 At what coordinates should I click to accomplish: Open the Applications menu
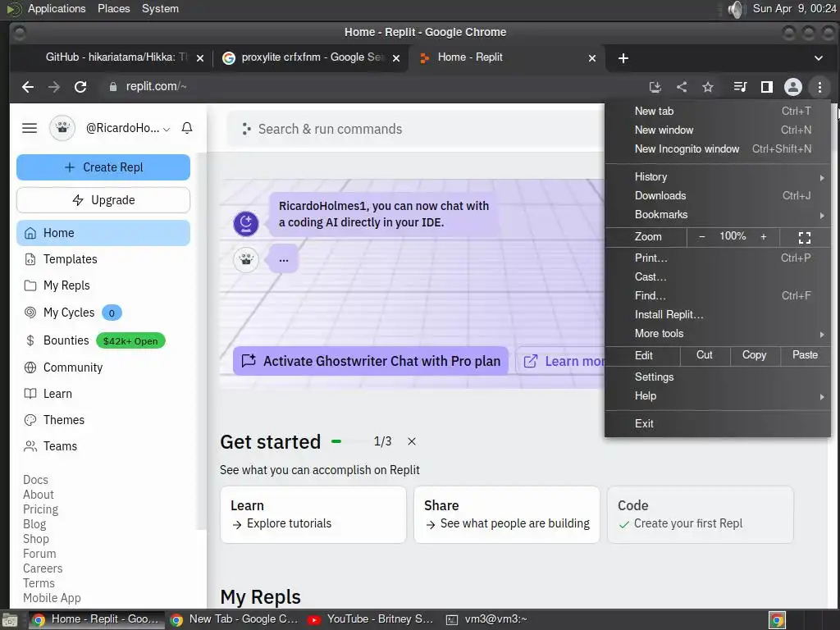tap(57, 8)
